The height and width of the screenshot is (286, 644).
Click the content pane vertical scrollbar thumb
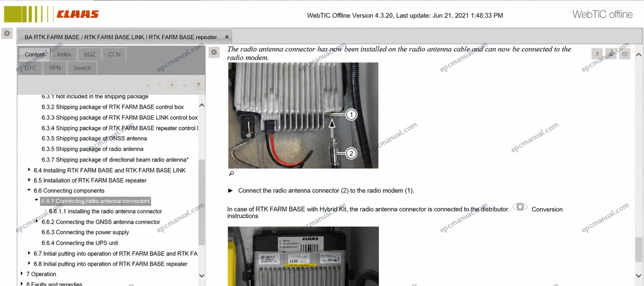tap(639, 249)
